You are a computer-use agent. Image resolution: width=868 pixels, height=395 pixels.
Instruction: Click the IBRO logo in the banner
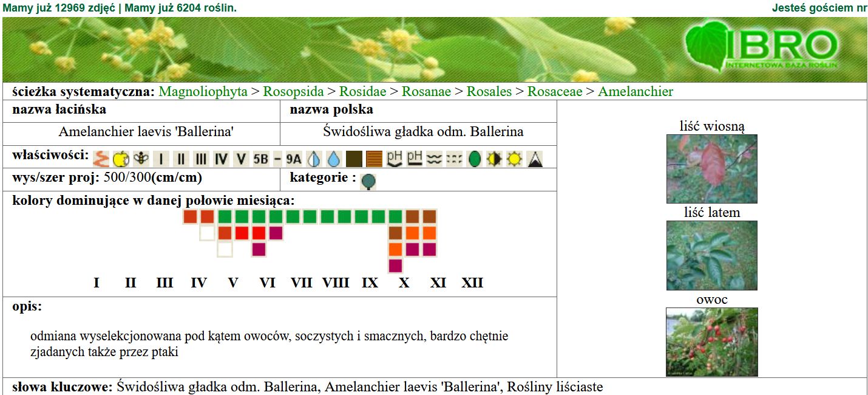[x=762, y=49]
